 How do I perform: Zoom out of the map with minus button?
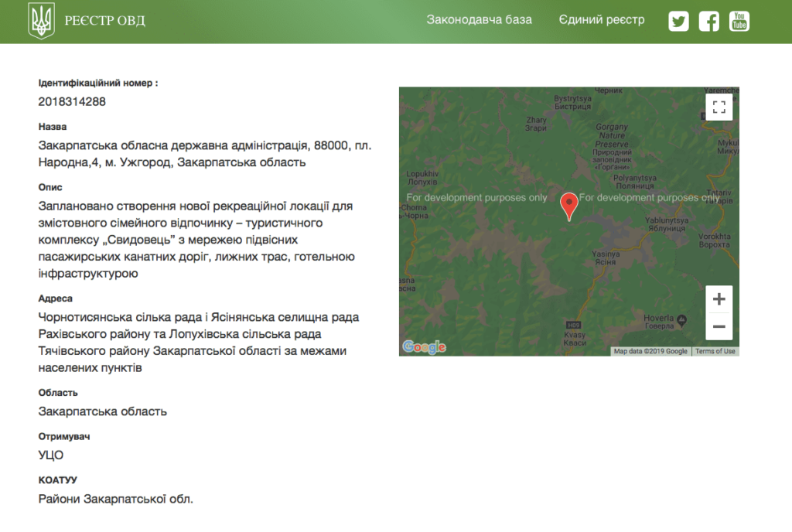(719, 326)
